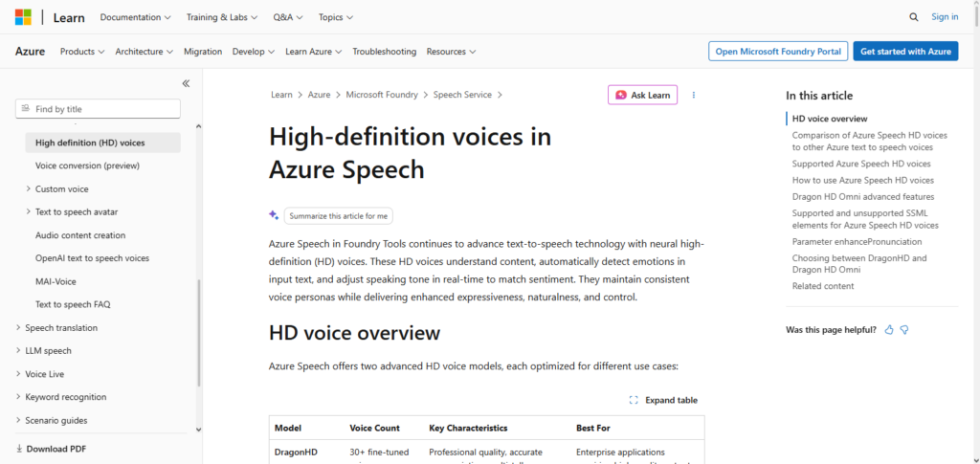
Task: Click Summarize this article for me
Action: pyautogui.click(x=339, y=216)
